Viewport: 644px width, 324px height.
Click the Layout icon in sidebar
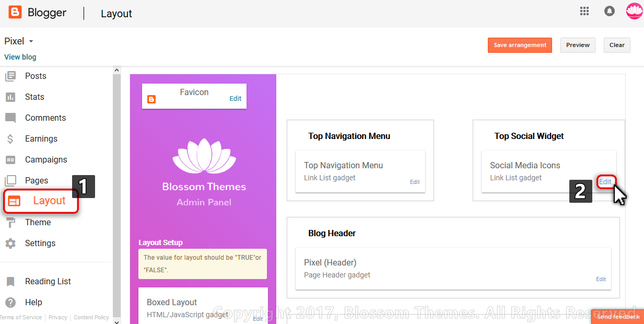(14, 201)
